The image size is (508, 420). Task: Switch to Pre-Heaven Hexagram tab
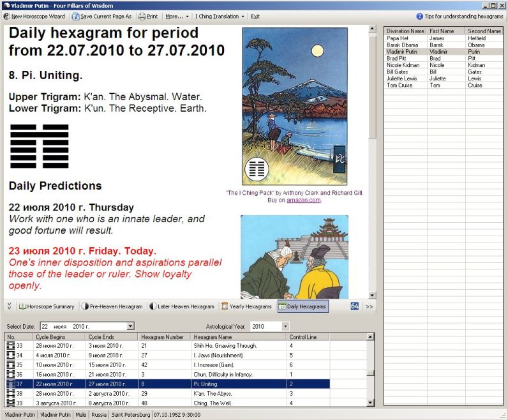click(x=112, y=306)
